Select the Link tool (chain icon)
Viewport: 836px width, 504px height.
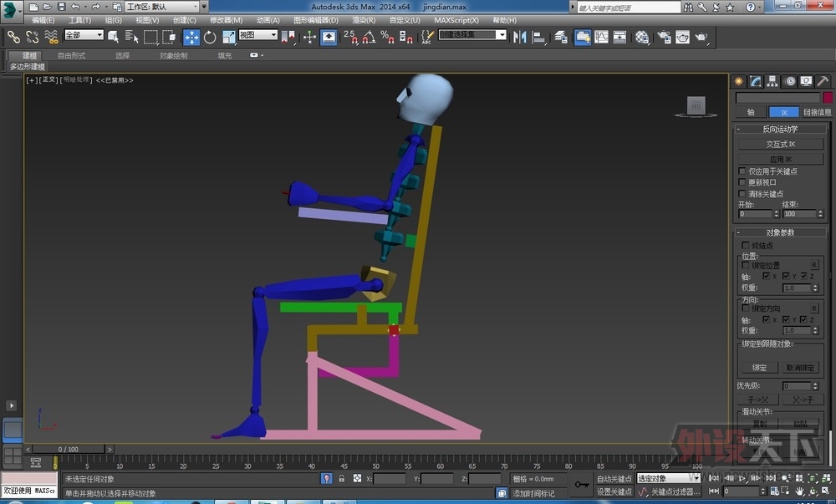(x=13, y=37)
